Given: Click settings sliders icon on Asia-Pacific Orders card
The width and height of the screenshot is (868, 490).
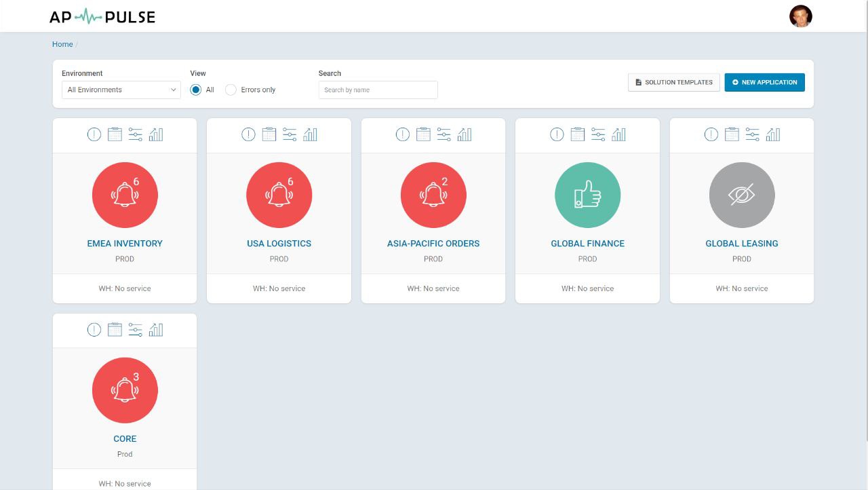Looking at the screenshot, I should (443, 134).
